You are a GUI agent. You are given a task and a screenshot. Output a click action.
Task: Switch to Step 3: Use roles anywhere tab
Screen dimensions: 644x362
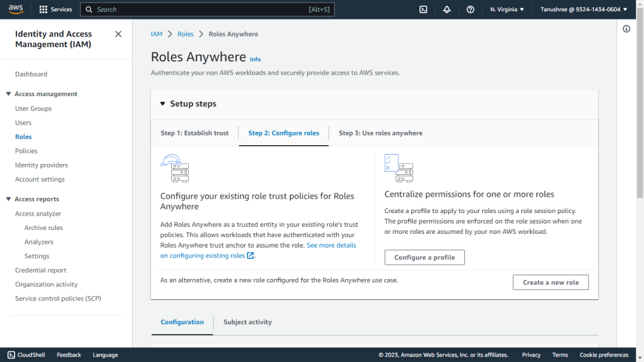click(x=380, y=133)
